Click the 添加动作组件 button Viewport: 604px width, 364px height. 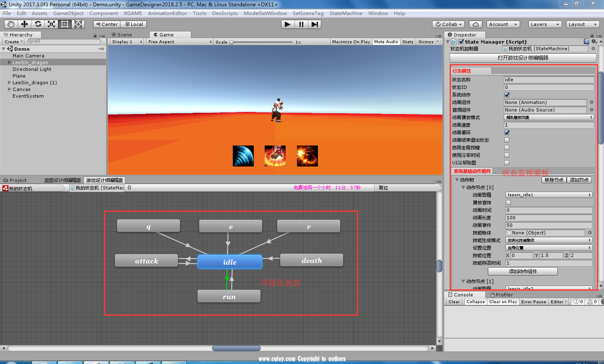tap(523, 271)
